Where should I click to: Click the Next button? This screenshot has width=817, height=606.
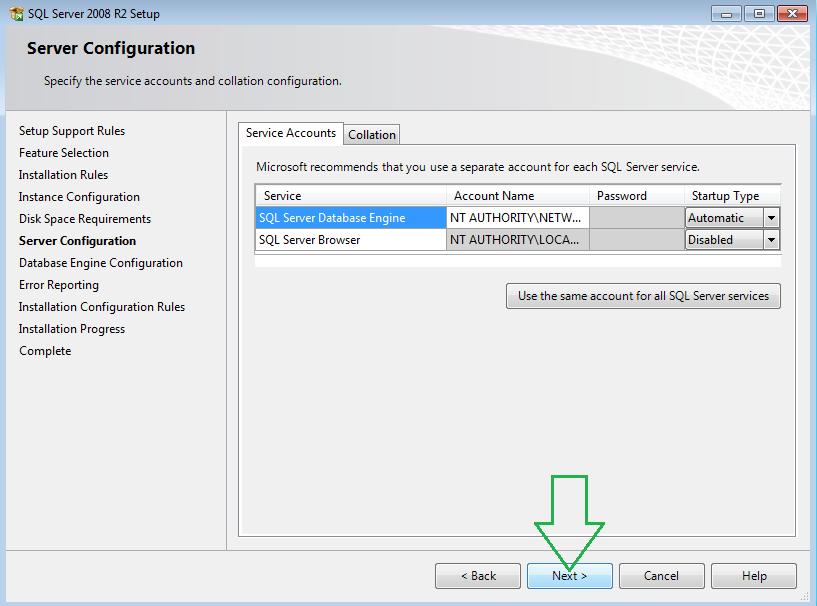[570, 576]
